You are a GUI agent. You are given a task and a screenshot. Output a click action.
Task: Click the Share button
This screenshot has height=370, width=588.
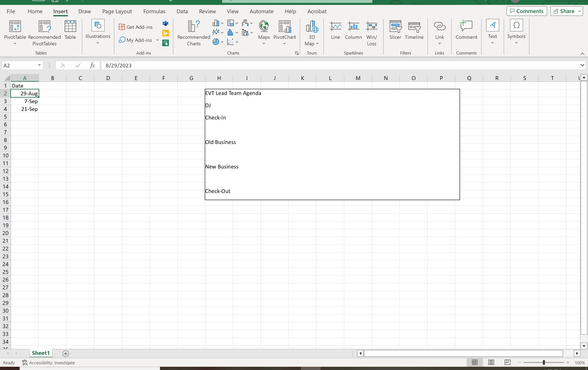tap(567, 11)
